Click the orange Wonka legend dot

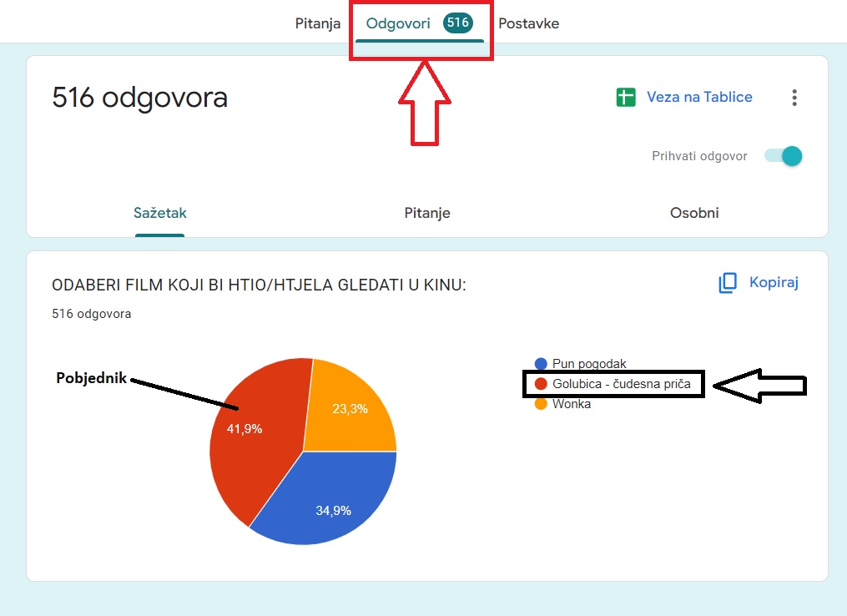pos(541,404)
